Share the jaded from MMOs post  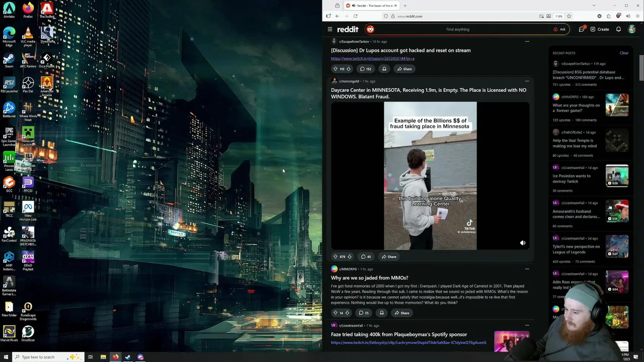[x=402, y=313]
